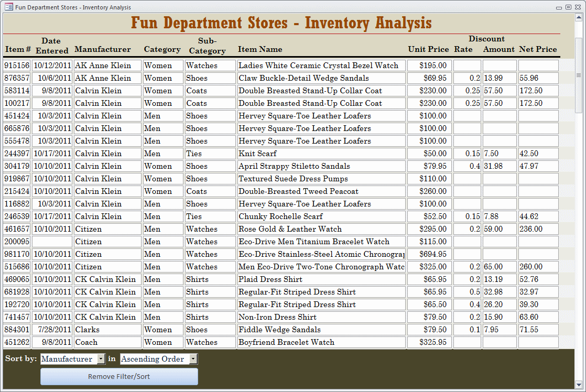586x392 pixels.
Task: Click the Ladies White Ceramic Crystal Bezel Watch cell
Action: pos(321,66)
